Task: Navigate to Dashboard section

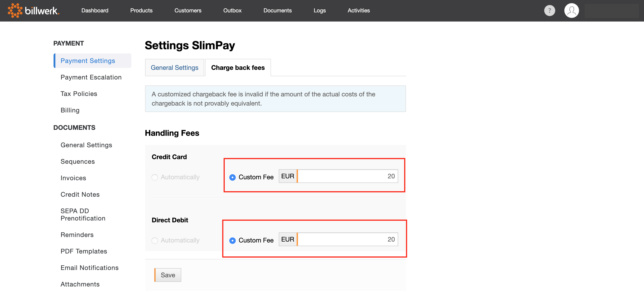Action: click(x=95, y=10)
